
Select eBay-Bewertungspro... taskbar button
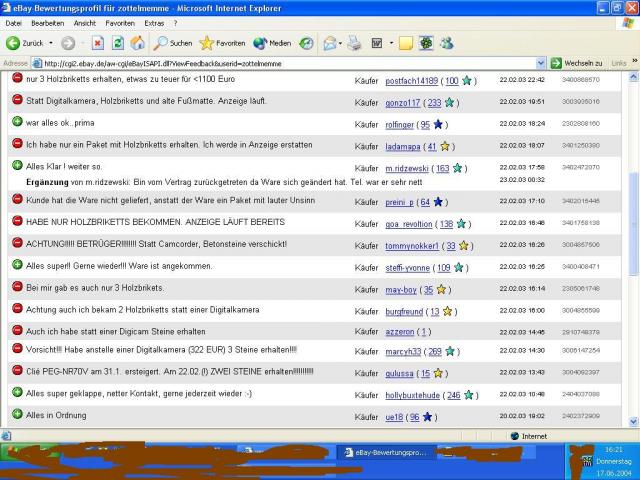[x=385, y=452]
